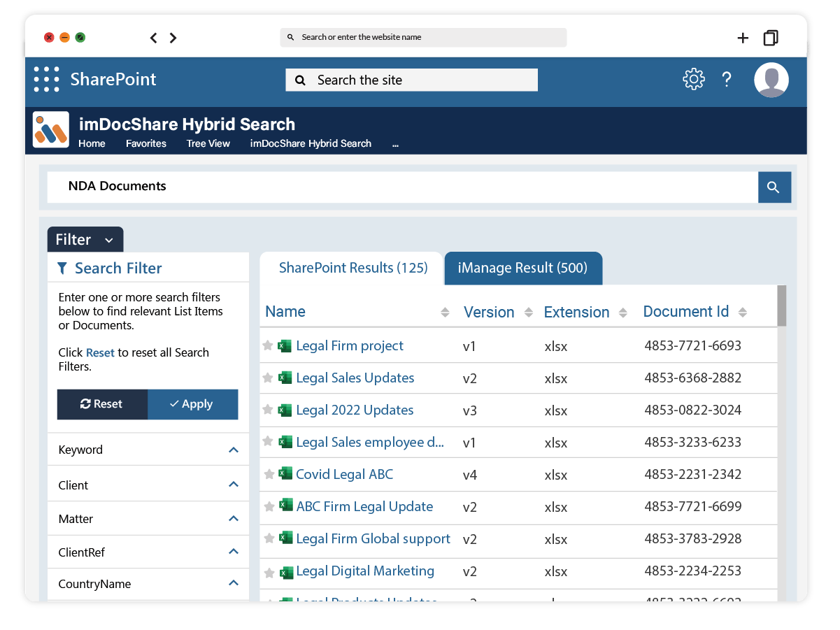840x630 pixels.
Task: Select Document Id 4853-7721-6693
Action: coord(692,345)
